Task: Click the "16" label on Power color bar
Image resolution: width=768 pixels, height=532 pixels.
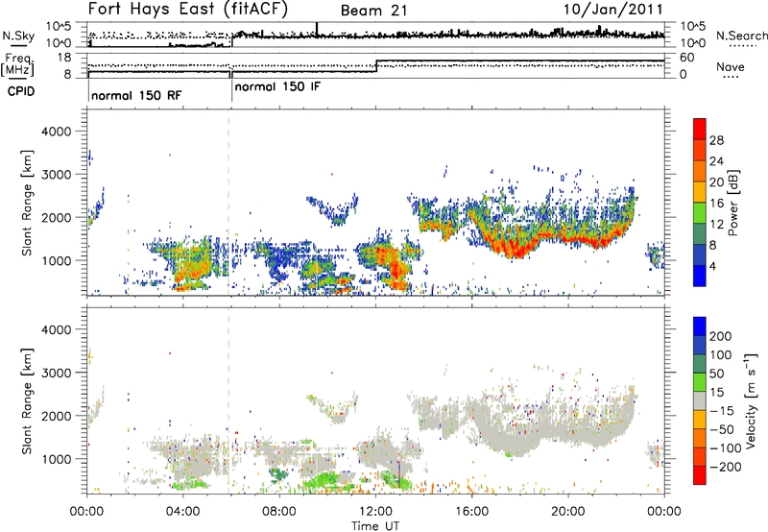Action: pos(716,204)
